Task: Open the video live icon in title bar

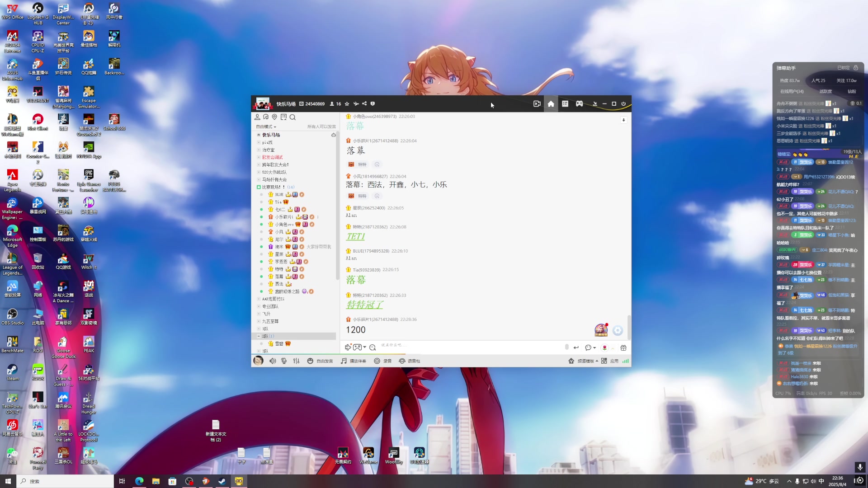Action: 537,104
